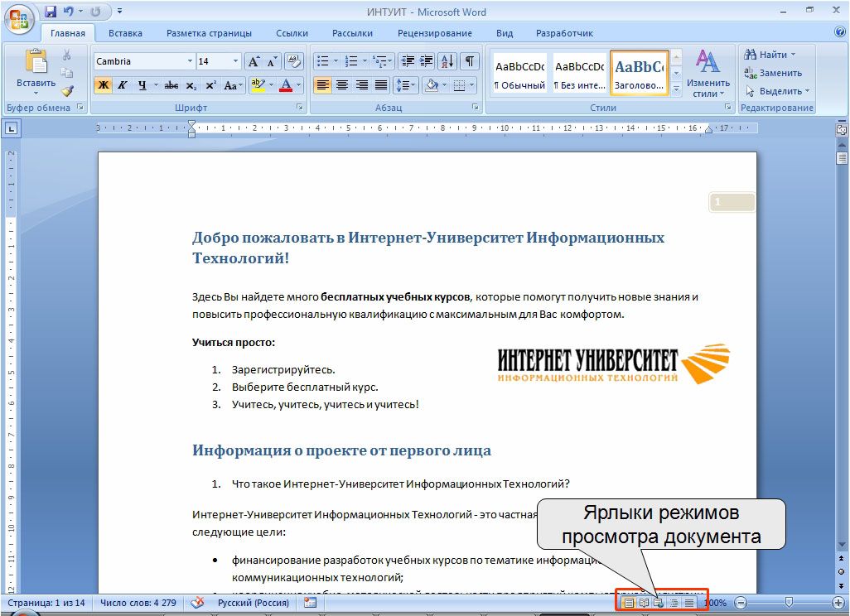850x616 pixels.
Task: Switch to the Вставка tab
Action: [125, 33]
